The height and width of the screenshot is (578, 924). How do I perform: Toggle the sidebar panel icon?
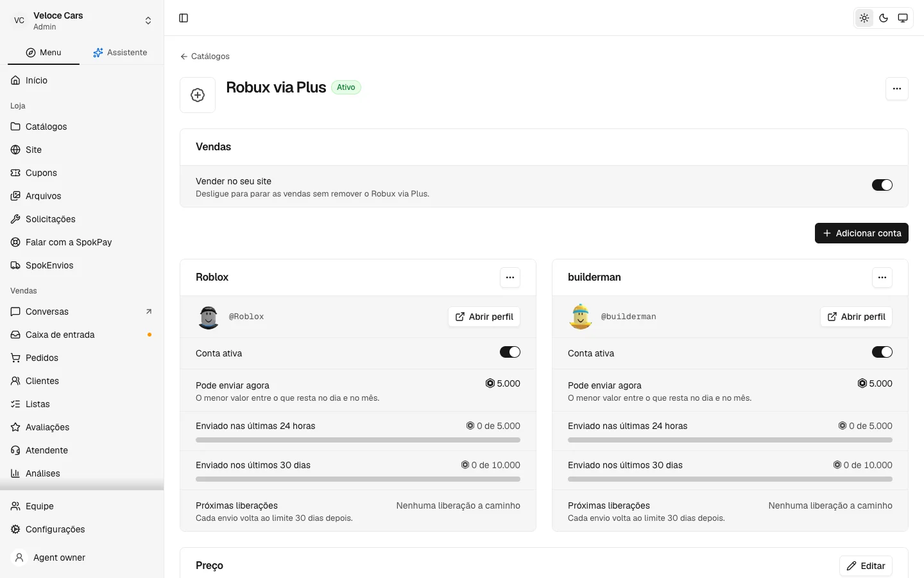[184, 18]
